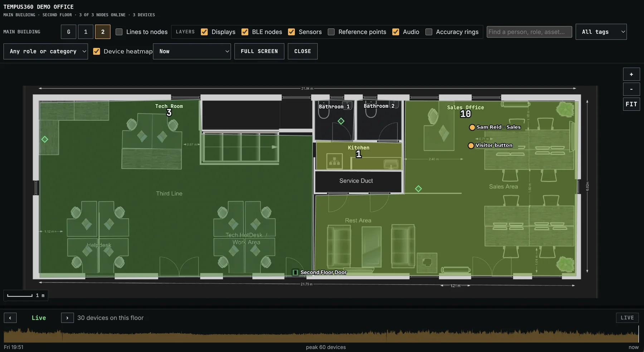Enable Lines to nodes checkbox
644x352 pixels.
click(x=119, y=32)
